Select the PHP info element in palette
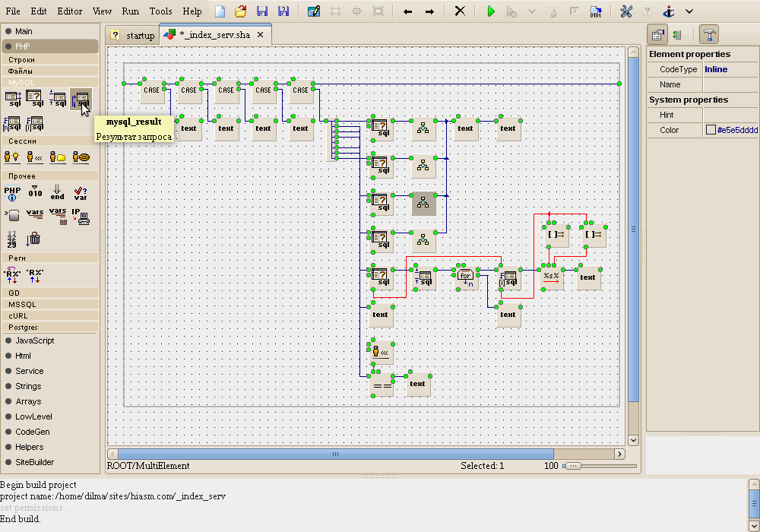This screenshot has width=760, height=532. pos(13,194)
